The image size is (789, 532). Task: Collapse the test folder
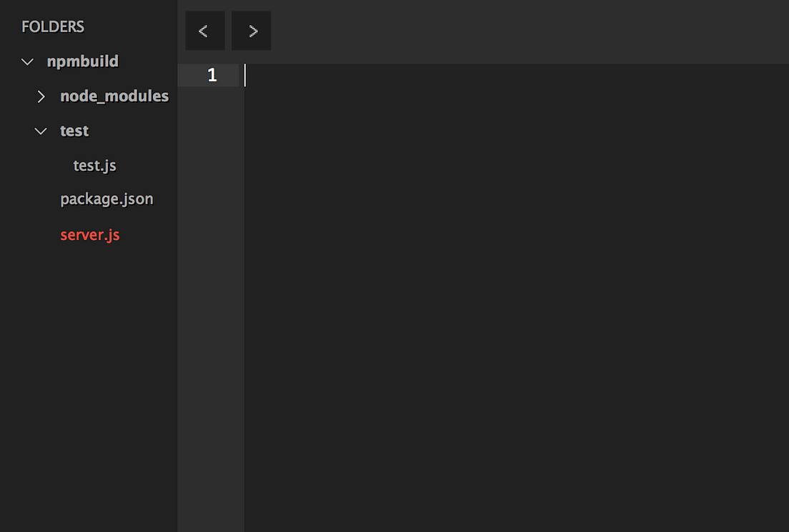tap(40, 131)
